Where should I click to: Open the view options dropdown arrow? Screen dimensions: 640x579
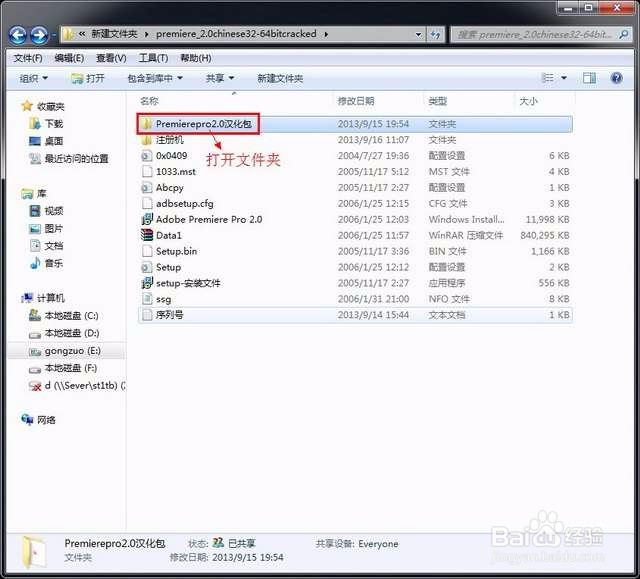pos(564,78)
